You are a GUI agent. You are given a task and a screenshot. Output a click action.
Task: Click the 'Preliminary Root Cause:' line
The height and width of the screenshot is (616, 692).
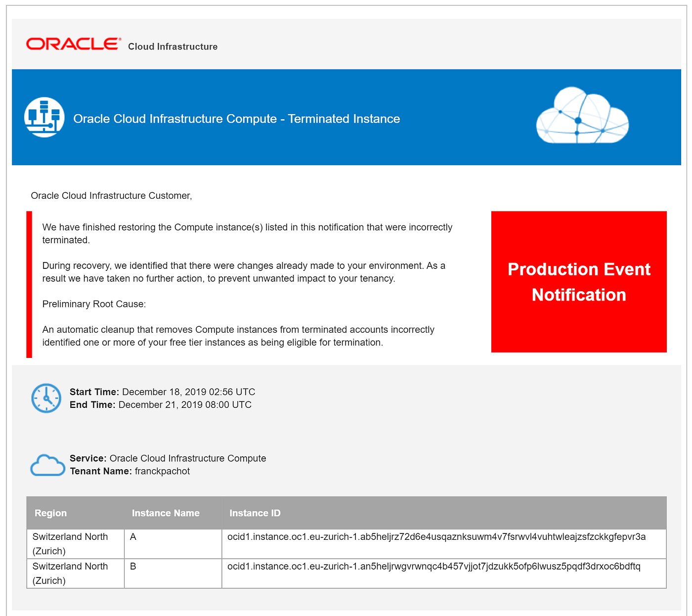(94, 304)
